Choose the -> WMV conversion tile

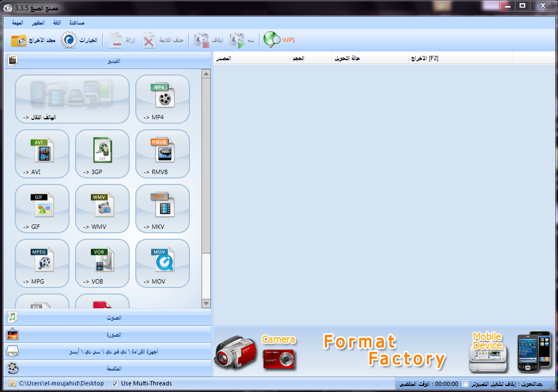102,209
